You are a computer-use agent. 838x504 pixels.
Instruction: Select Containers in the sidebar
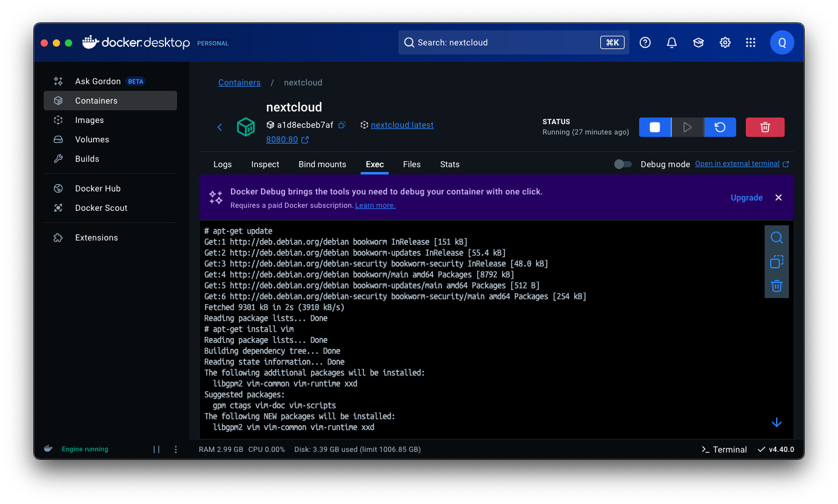coord(110,101)
